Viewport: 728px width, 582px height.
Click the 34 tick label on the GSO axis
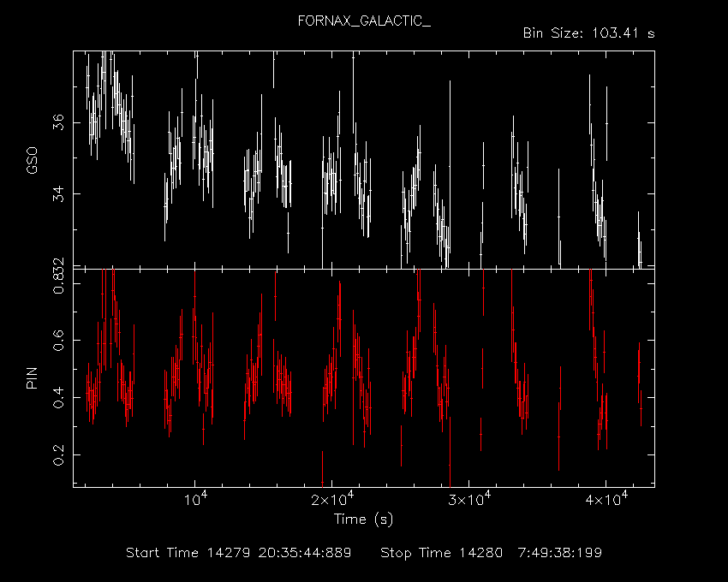58,193
